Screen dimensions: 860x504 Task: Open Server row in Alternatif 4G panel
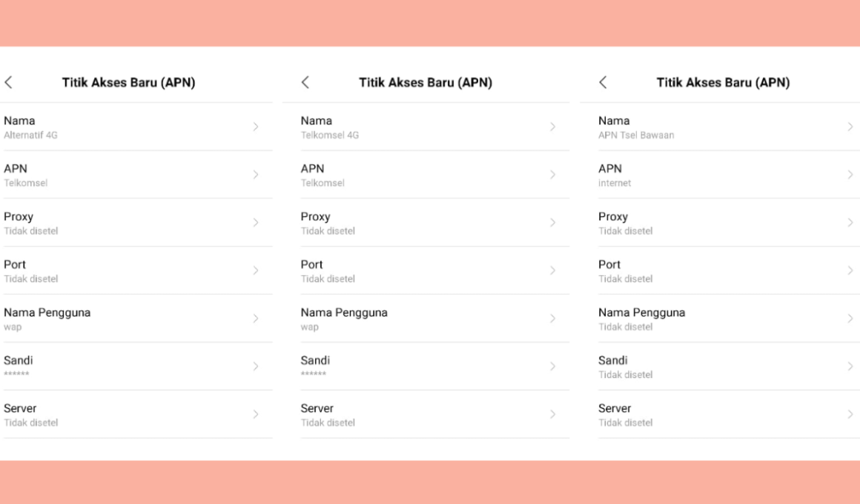click(x=138, y=414)
